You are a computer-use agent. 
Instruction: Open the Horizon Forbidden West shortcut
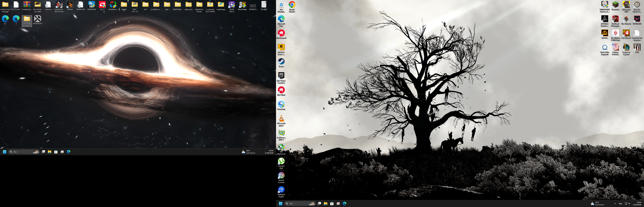pyautogui.click(x=615, y=49)
